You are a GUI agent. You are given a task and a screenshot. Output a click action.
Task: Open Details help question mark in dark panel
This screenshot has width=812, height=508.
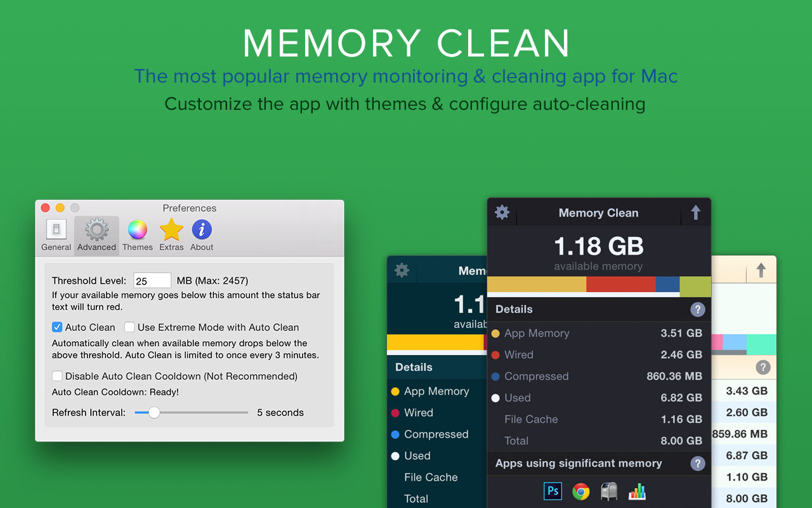(x=698, y=309)
